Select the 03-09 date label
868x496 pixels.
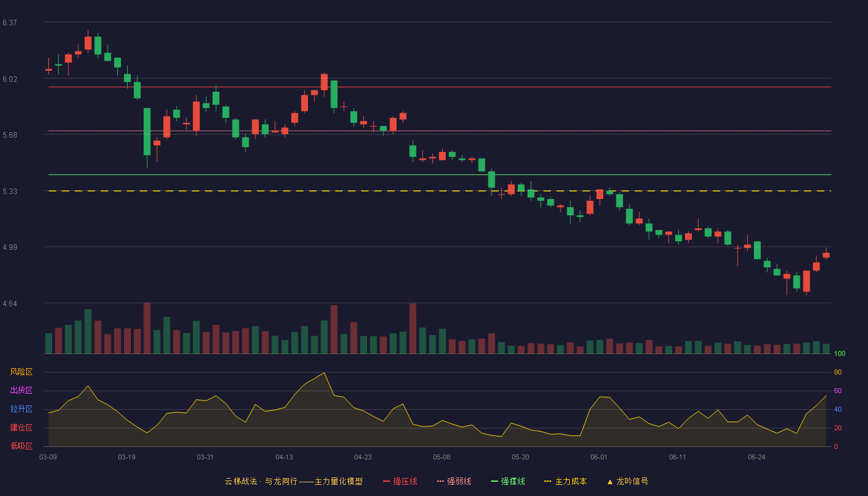48,457
